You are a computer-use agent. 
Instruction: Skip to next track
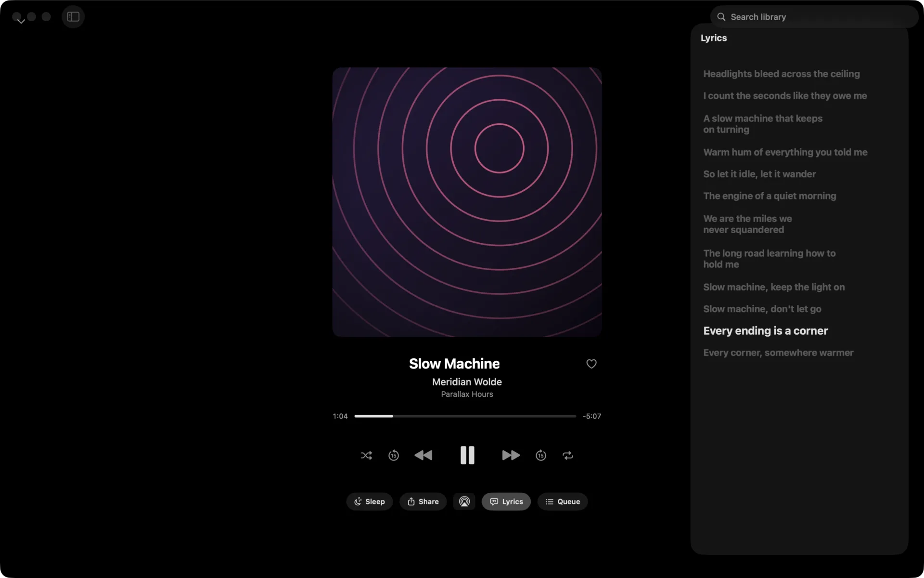click(511, 455)
